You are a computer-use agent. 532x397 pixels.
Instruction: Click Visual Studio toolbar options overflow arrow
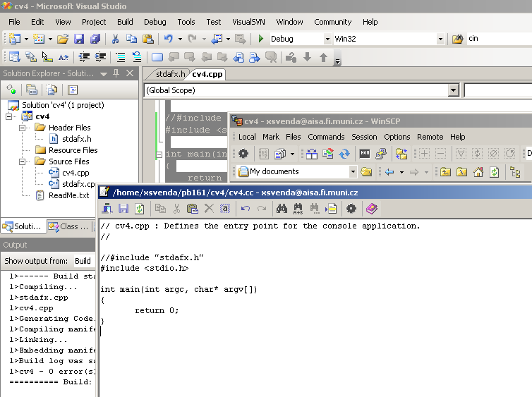point(337,61)
